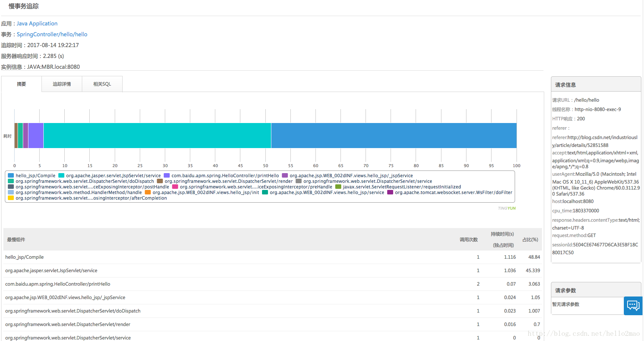Click the 暂无请求参数 text
Viewport: 644px width, 341px height.
(x=566, y=304)
